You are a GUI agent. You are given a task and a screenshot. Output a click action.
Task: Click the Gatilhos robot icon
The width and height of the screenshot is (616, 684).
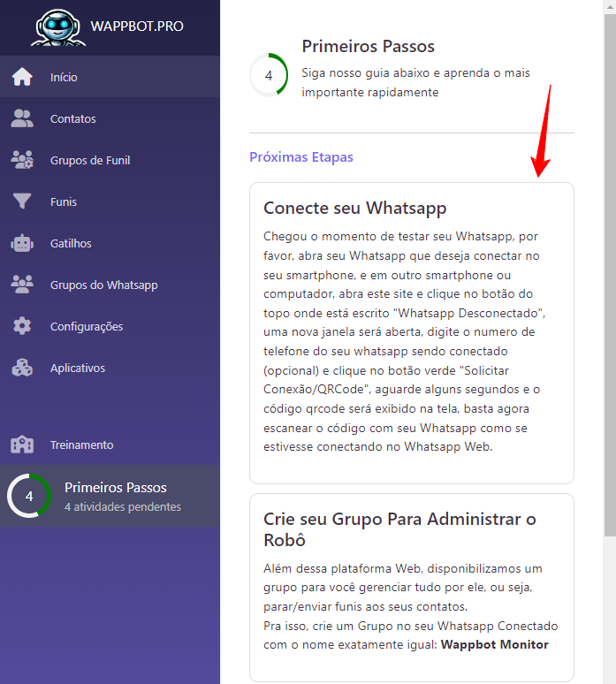click(x=22, y=243)
